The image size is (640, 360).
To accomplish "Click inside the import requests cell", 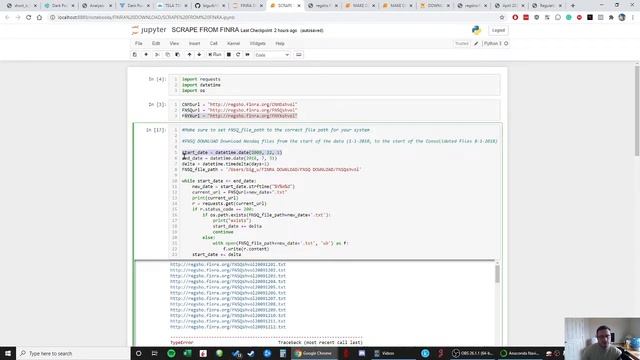I will [335, 85].
